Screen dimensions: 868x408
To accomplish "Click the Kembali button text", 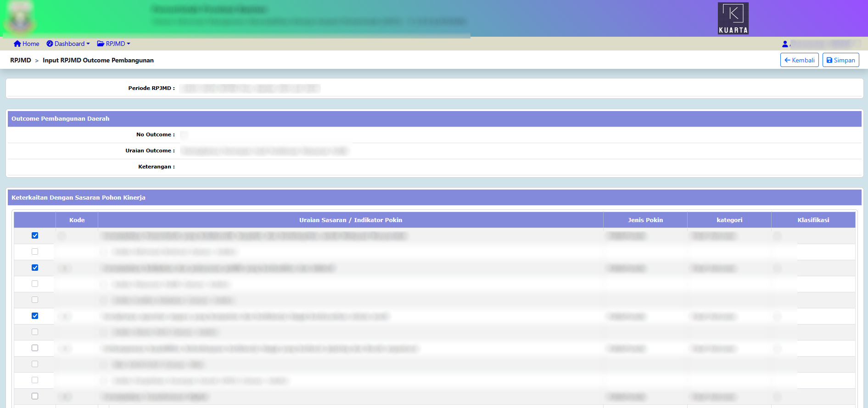I will click(x=803, y=60).
